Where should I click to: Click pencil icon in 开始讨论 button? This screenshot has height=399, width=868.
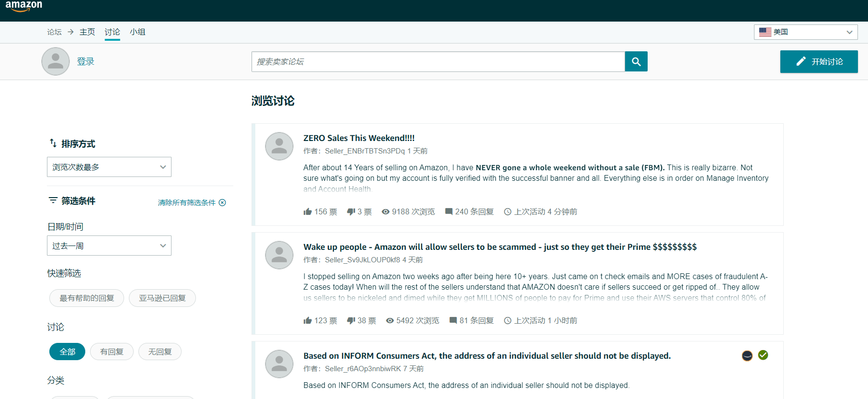[801, 61]
